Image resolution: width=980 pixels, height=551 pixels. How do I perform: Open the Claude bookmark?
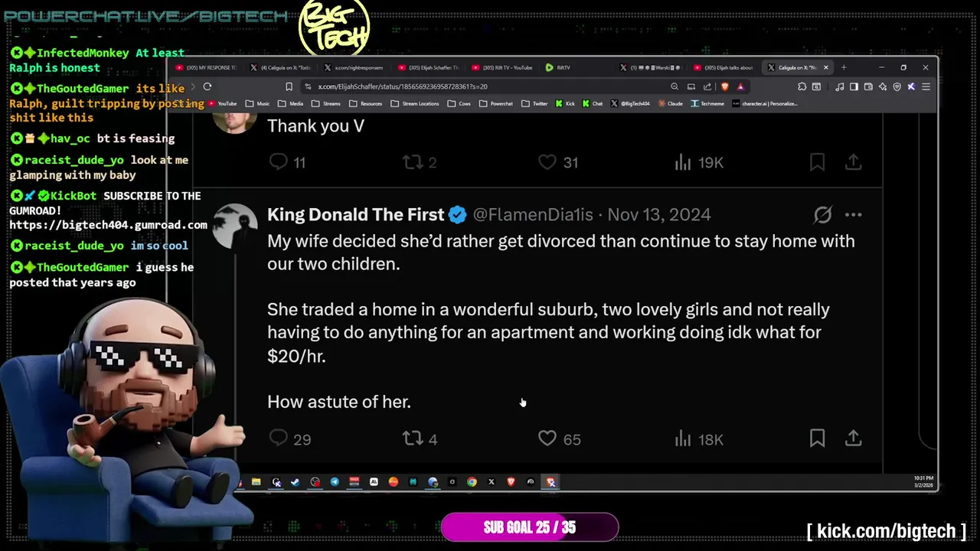point(669,103)
